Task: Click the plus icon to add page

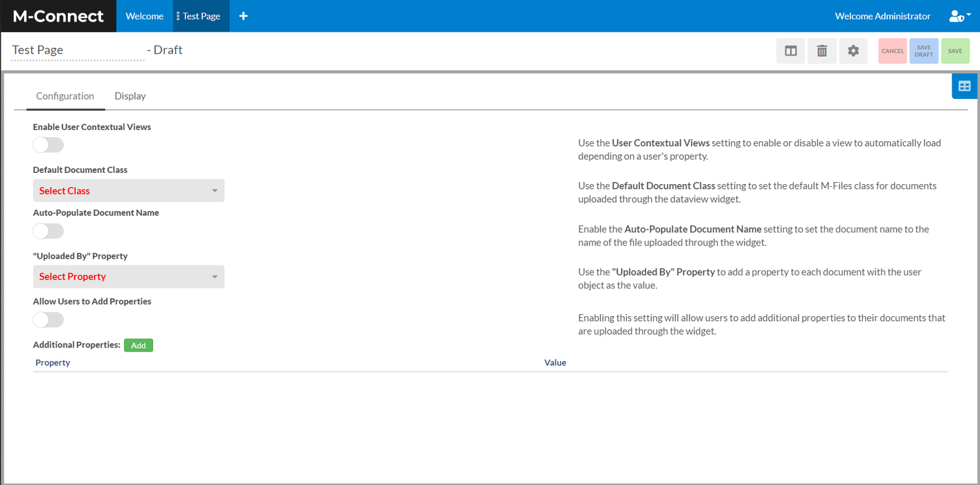Action: click(x=243, y=16)
